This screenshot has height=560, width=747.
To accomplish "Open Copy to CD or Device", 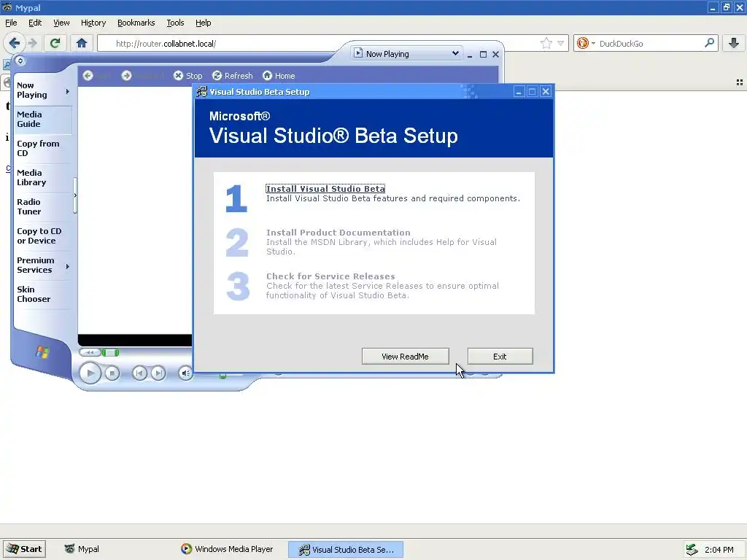I will 39,236.
